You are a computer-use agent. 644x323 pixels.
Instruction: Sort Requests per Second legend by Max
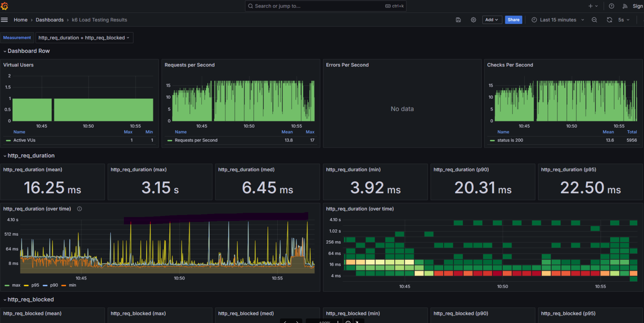310,132
